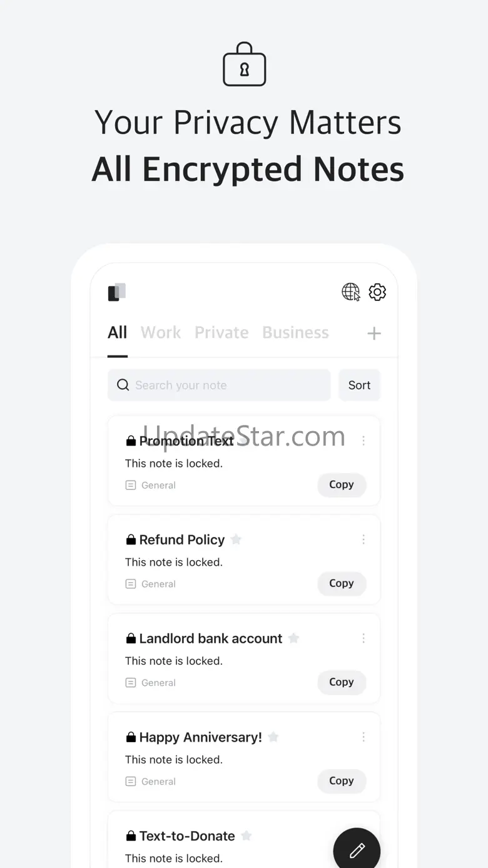Select the Business tab
The height and width of the screenshot is (868, 488).
[295, 332]
